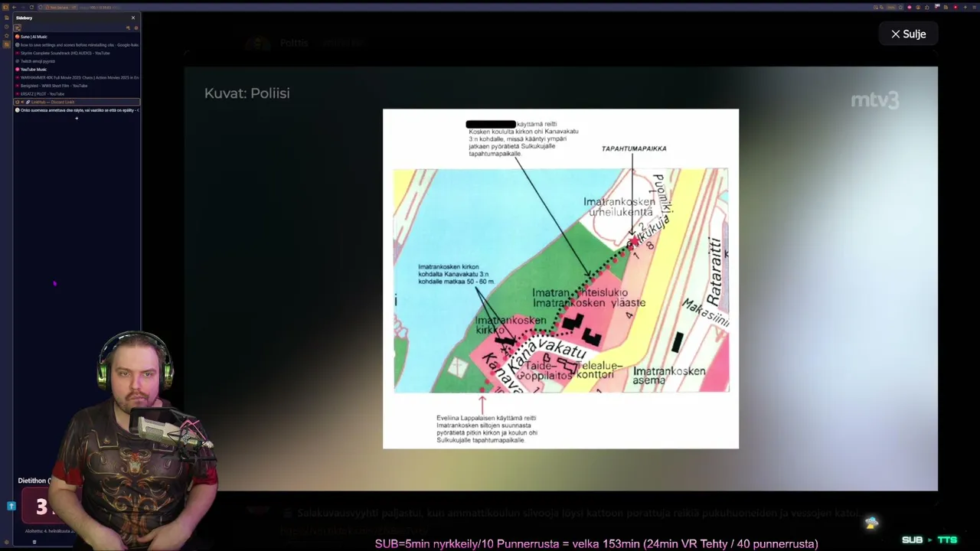Close the Sidebery sidebar panel
The image size is (980, 551).
(x=133, y=18)
